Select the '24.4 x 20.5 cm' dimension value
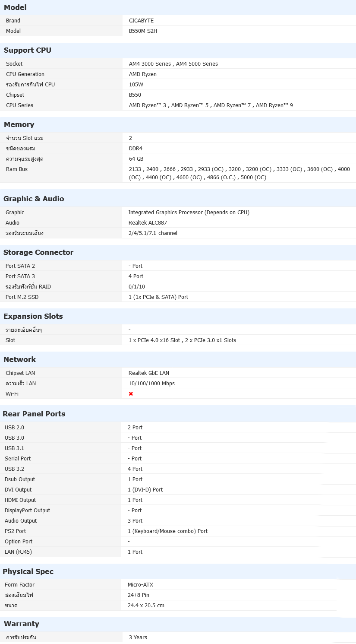 [146, 606]
